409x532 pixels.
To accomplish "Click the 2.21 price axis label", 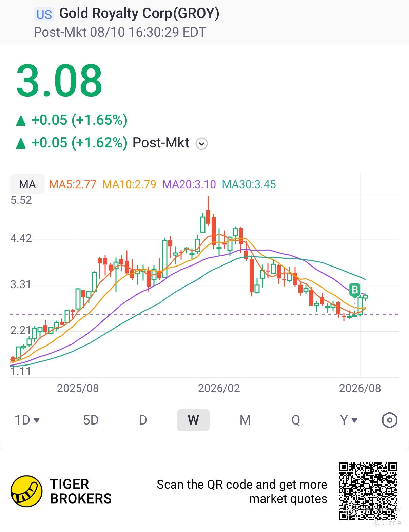I will 20,330.
